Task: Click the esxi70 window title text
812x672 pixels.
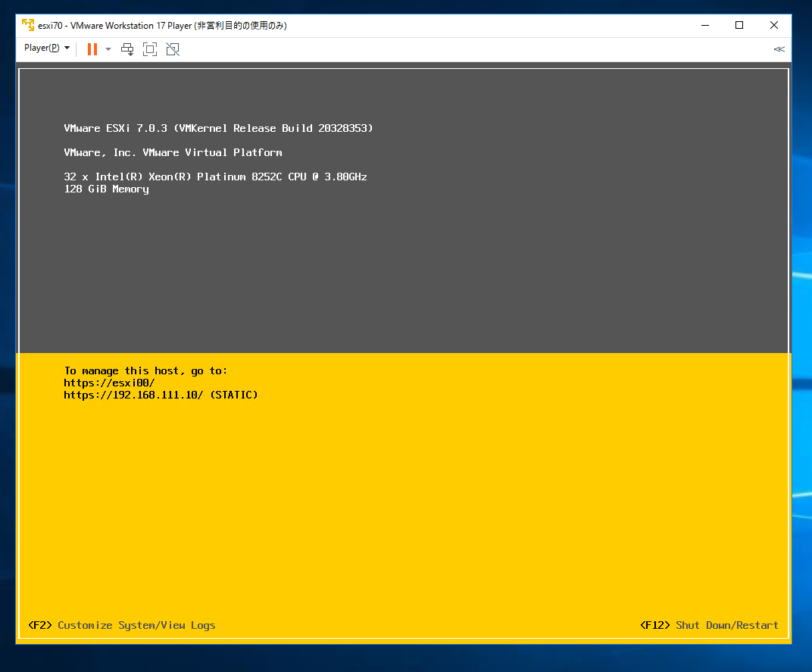Action: (x=162, y=26)
